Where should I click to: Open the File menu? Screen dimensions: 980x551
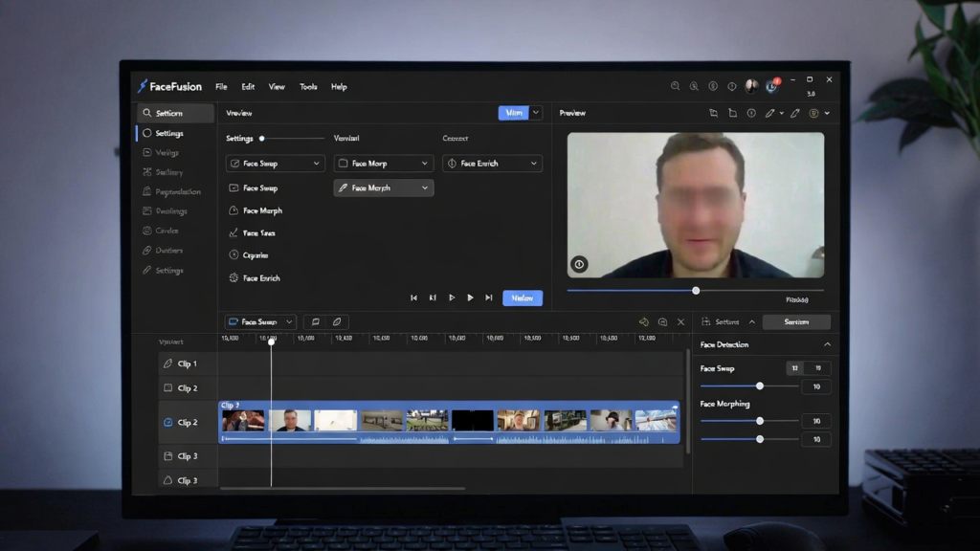[x=221, y=87]
